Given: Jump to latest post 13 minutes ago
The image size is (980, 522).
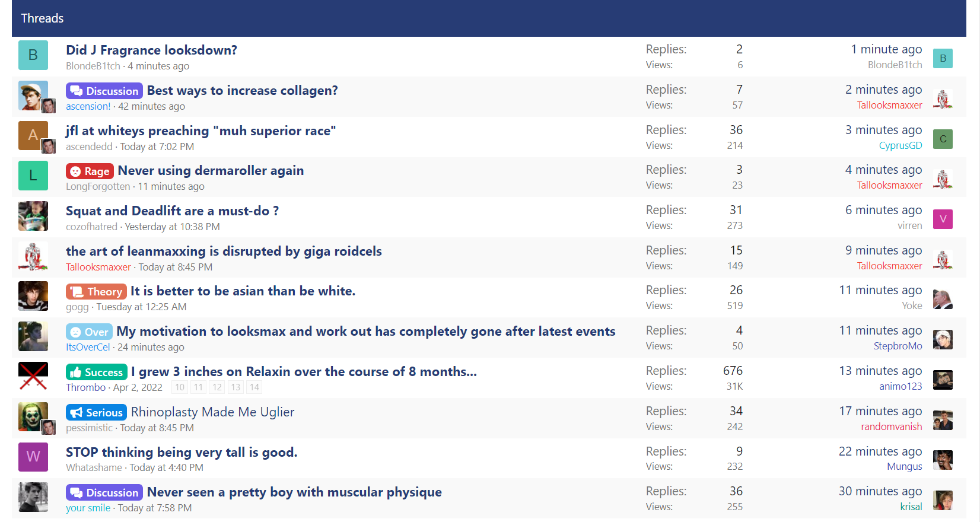Looking at the screenshot, I should (880, 371).
